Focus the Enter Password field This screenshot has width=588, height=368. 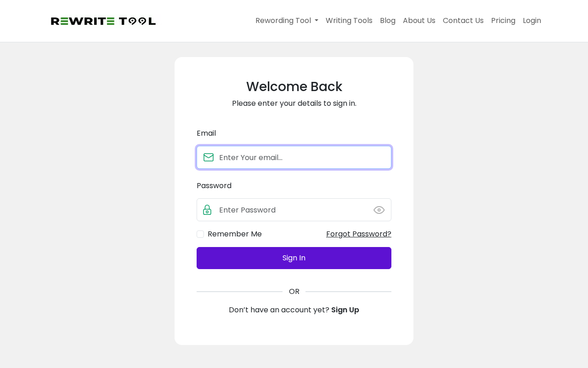coord(294,210)
